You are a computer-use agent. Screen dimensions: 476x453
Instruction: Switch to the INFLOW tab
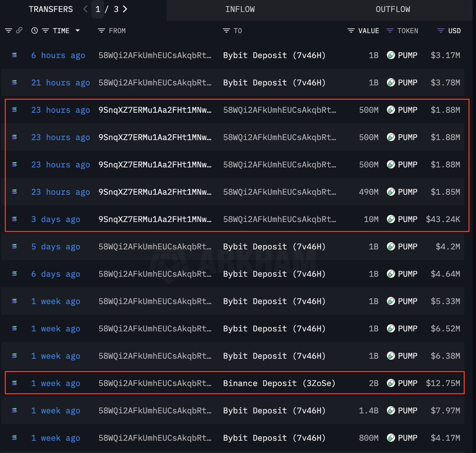tap(240, 9)
